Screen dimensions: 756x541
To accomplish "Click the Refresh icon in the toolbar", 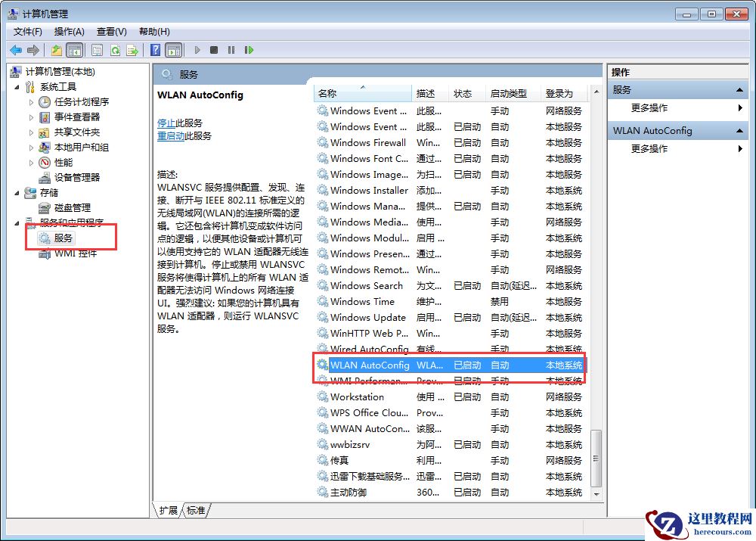I will 114,50.
